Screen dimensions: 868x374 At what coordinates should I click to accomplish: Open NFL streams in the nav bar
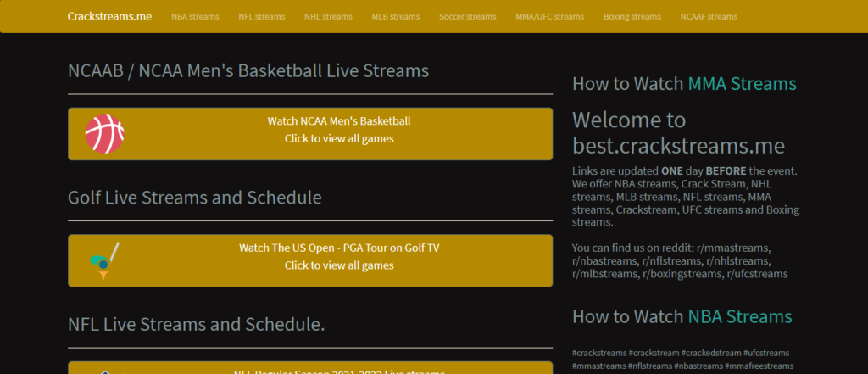(x=261, y=17)
